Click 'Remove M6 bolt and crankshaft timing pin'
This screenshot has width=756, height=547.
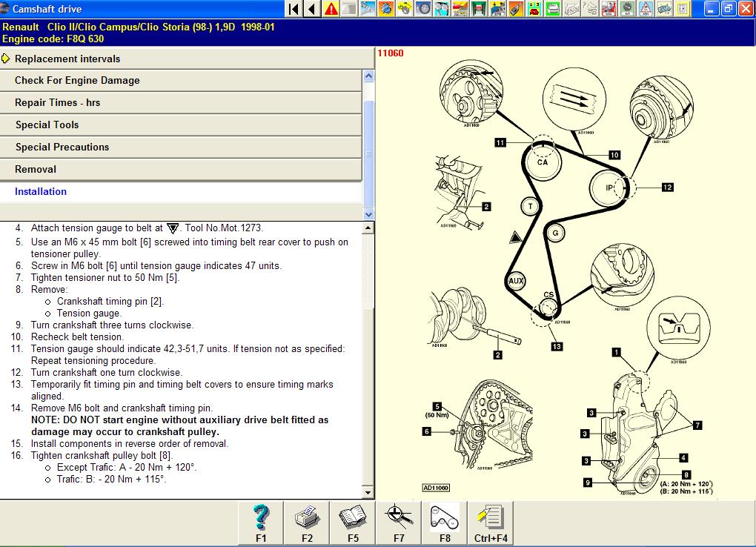(122, 408)
